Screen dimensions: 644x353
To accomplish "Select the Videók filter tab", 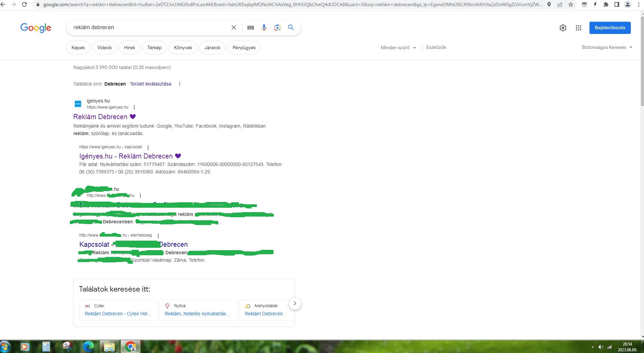I will (x=104, y=48).
